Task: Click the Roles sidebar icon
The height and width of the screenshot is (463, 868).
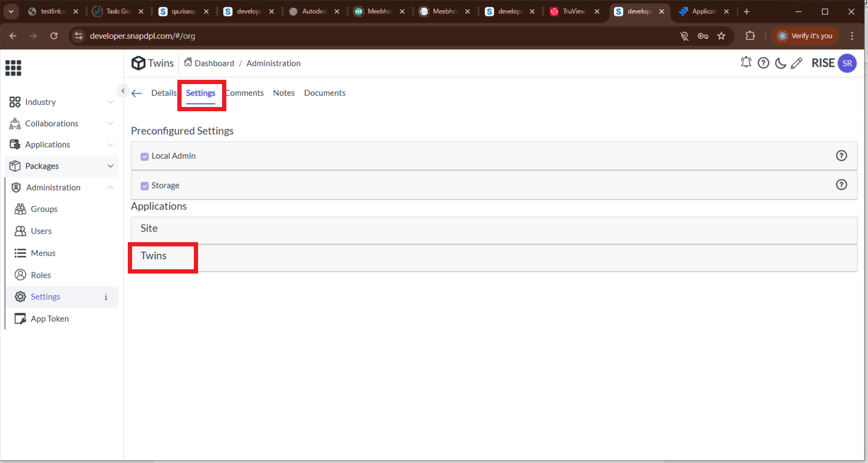Action: (x=20, y=275)
